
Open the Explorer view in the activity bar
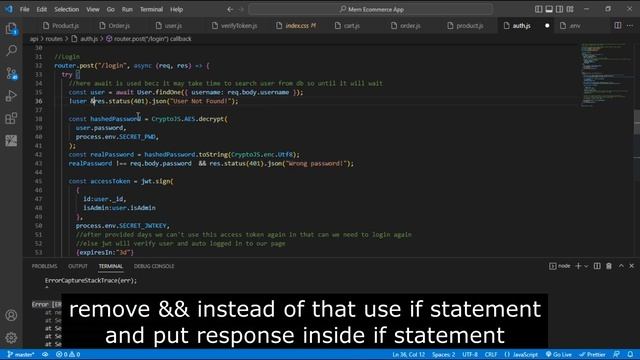[11, 29]
